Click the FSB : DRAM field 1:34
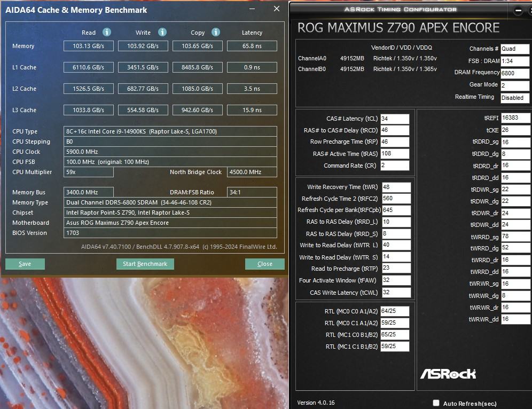 pyautogui.click(x=515, y=61)
